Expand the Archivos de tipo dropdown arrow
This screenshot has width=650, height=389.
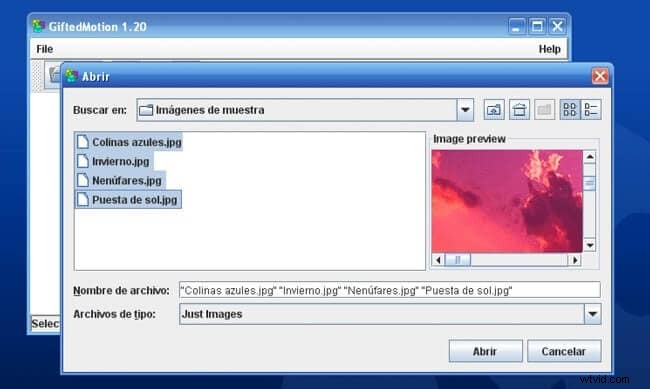point(592,314)
